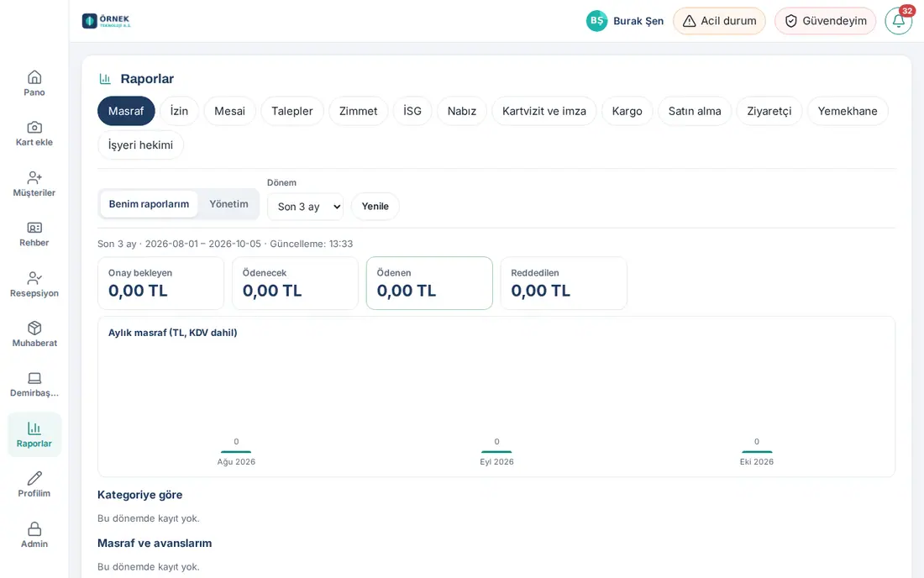Screen dimensions: 924x578
Task: Open the Kargo tab
Action: coord(627,112)
